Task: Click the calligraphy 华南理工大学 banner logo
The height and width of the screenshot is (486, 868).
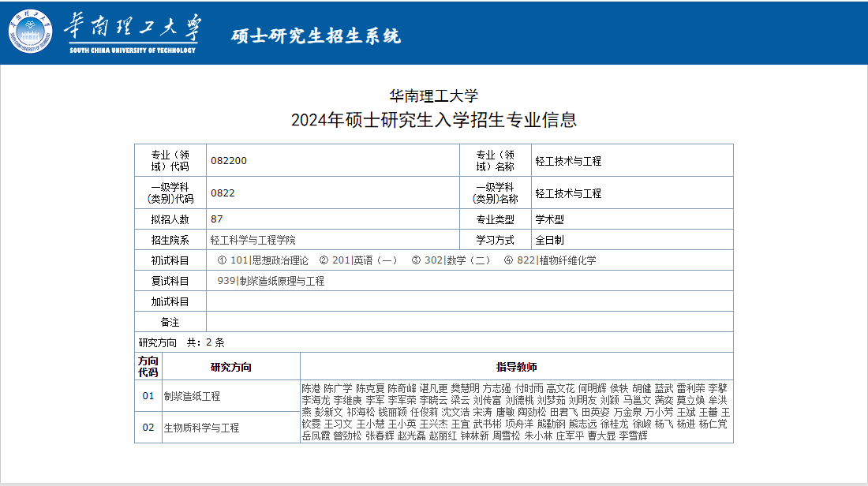Action: pyautogui.click(x=133, y=32)
